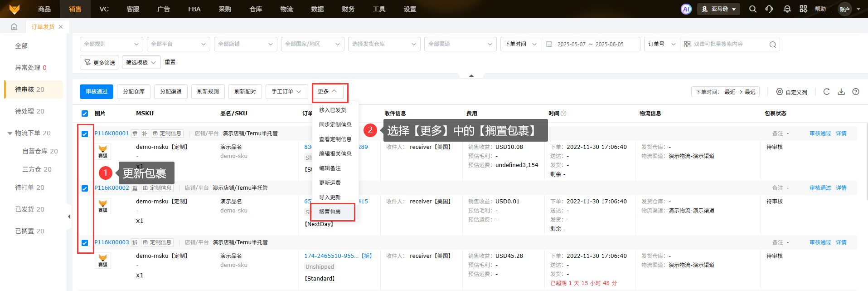This screenshot has width=868, height=291.
Task: Collapse the 物流下单 tree section
Action: click(10, 133)
